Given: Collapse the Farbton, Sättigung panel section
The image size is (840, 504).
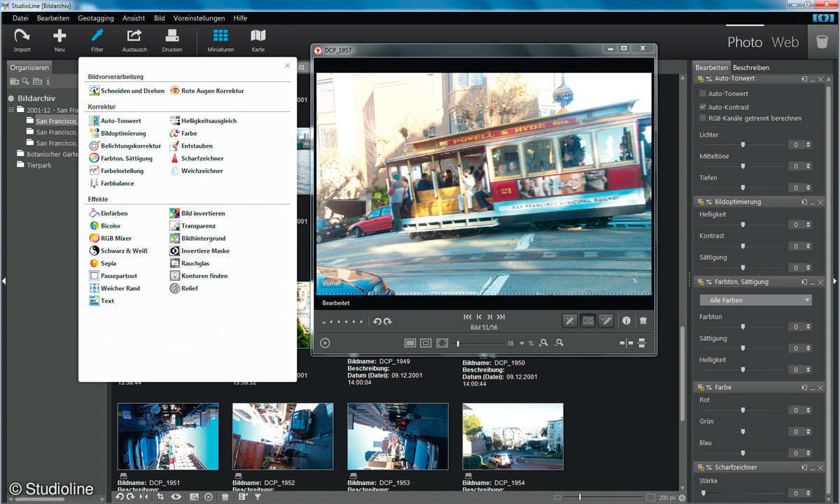Looking at the screenshot, I should (813, 282).
